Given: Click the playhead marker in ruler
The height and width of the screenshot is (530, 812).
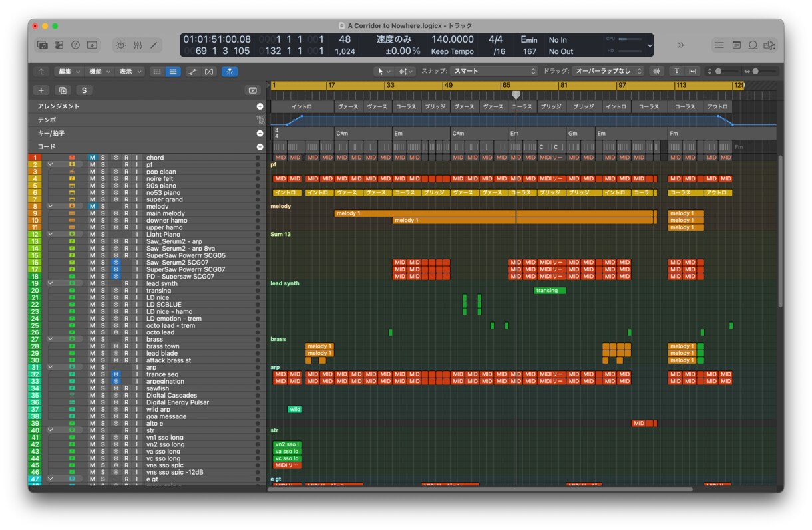Looking at the screenshot, I should [516, 96].
